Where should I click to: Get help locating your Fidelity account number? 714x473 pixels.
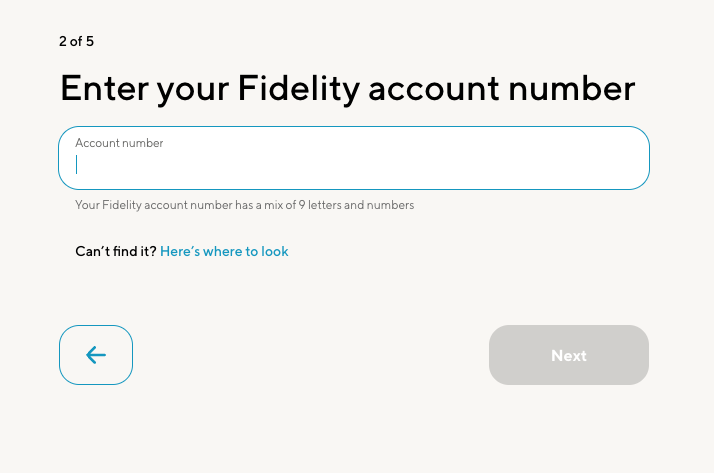tap(224, 251)
